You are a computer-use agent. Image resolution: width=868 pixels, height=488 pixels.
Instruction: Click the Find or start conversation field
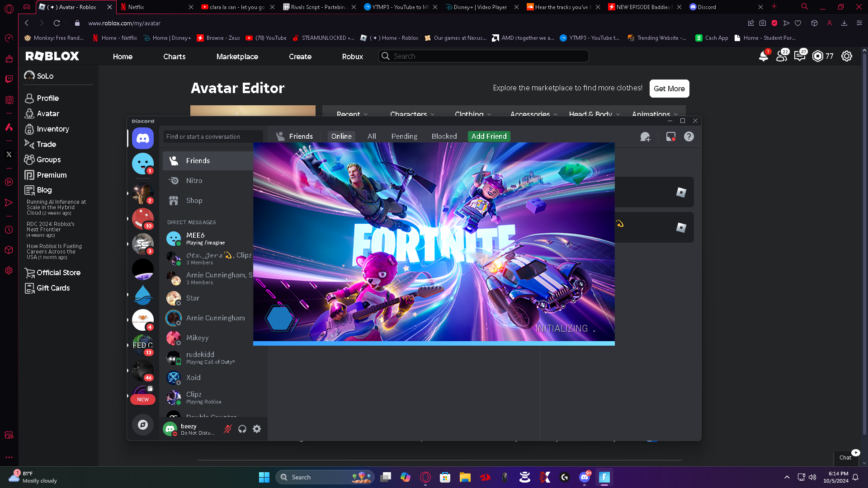pos(213,136)
